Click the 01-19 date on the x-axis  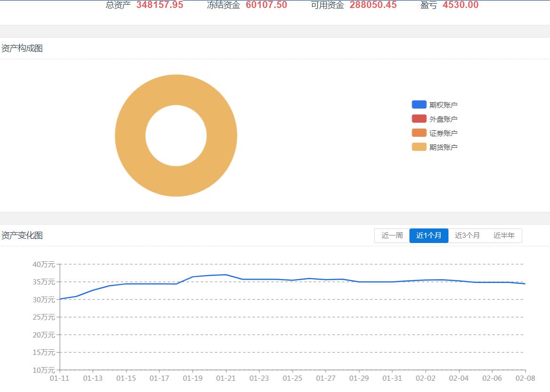point(192,378)
